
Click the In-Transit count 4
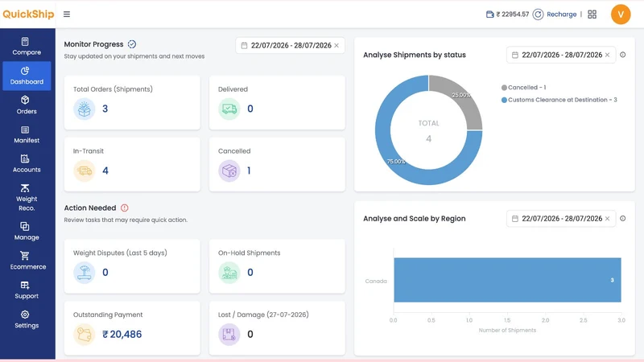[x=105, y=171]
